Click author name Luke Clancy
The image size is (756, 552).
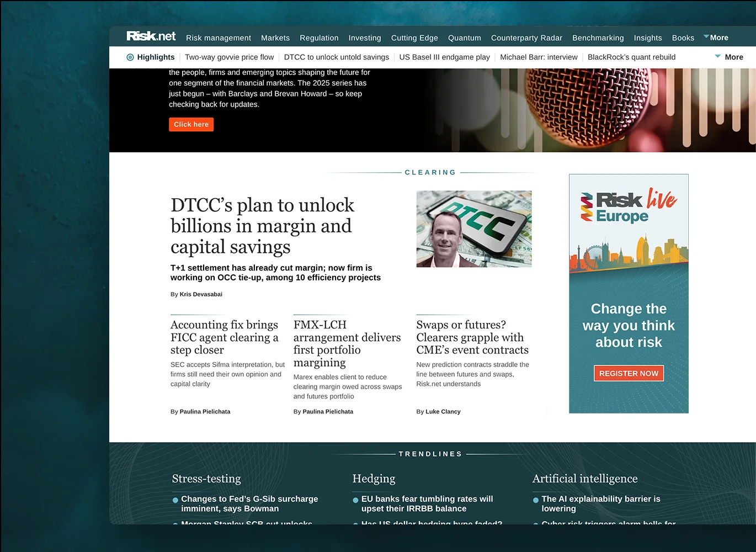pyautogui.click(x=443, y=411)
